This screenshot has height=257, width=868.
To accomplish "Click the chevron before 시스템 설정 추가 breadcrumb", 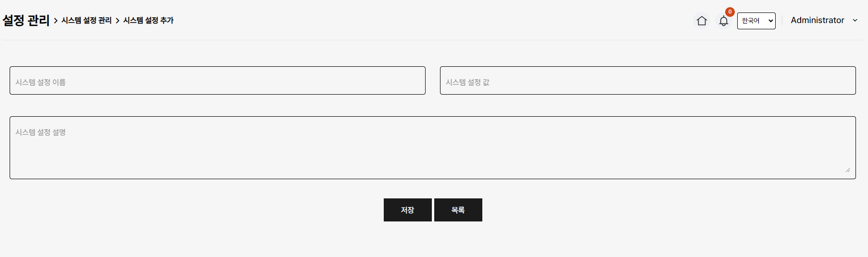I will point(117,21).
